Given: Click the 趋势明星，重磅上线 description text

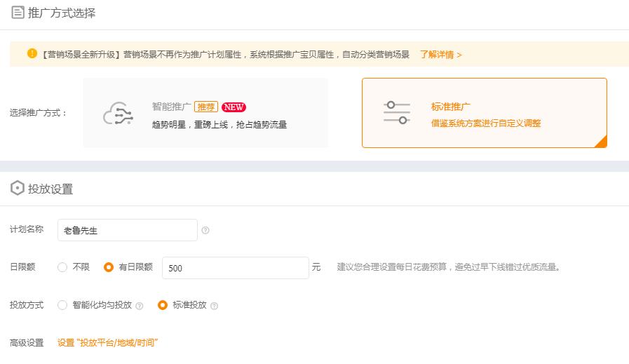Looking at the screenshot, I should 219,125.
